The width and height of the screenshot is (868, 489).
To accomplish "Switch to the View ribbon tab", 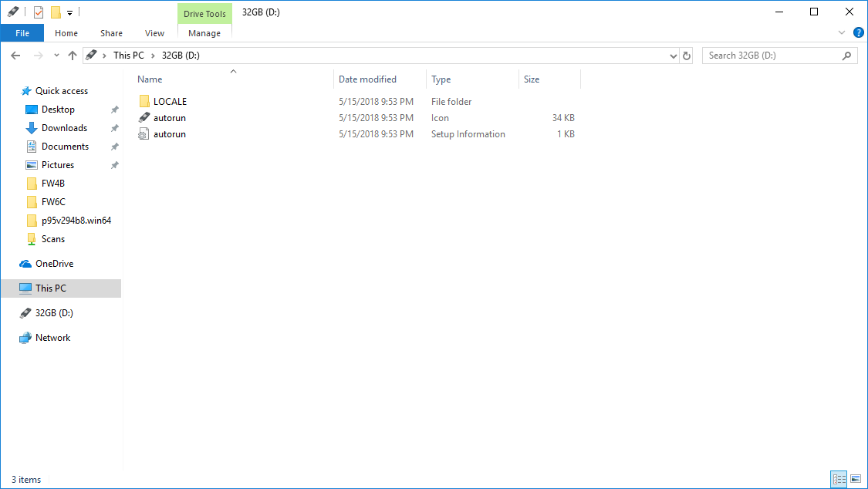I will [154, 33].
